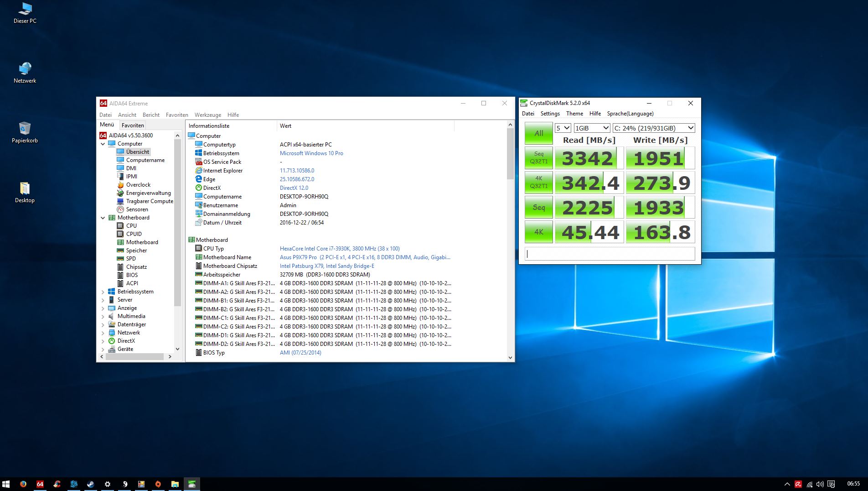
Task: Switch to AIDA64 via its taskbar icon
Action: point(40,484)
